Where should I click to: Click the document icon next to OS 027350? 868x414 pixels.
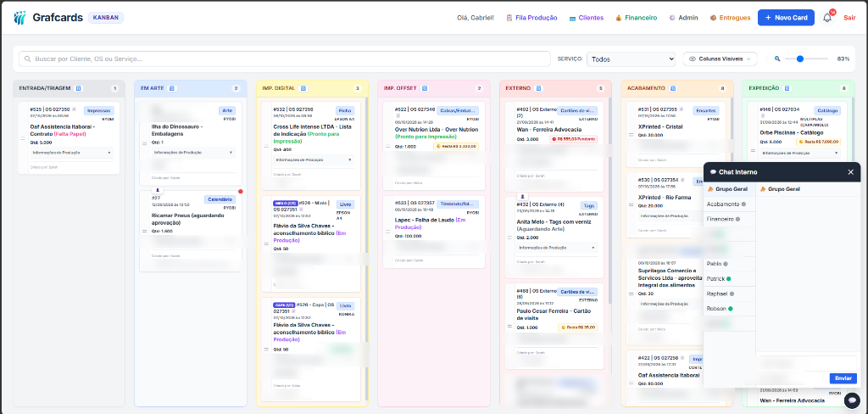pos(75,109)
